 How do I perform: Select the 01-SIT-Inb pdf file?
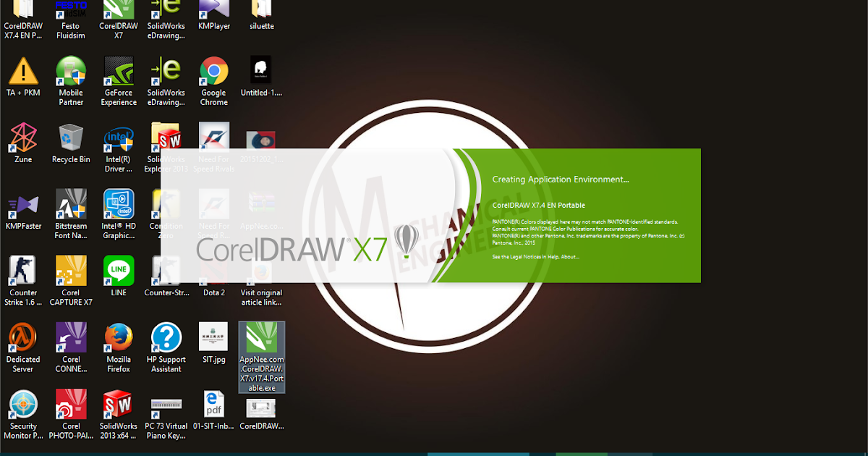[214, 410]
